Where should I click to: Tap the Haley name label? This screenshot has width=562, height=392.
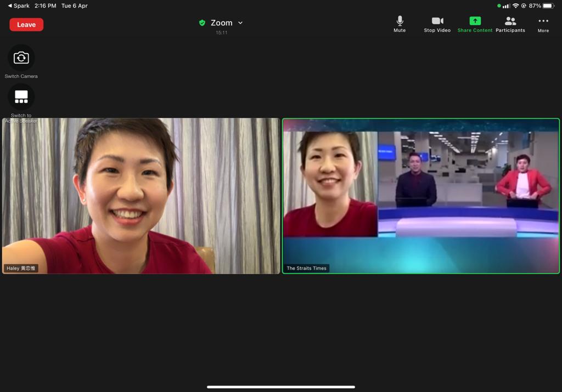[21, 268]
